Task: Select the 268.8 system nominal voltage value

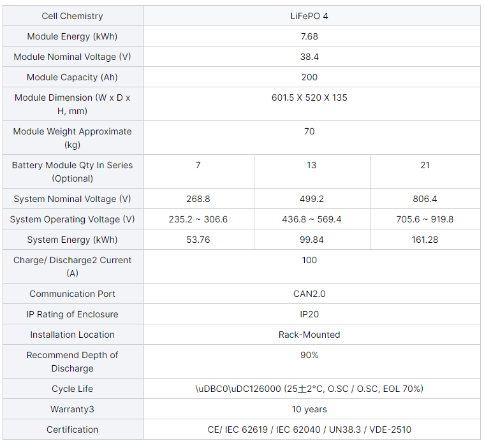Action: 198,199
